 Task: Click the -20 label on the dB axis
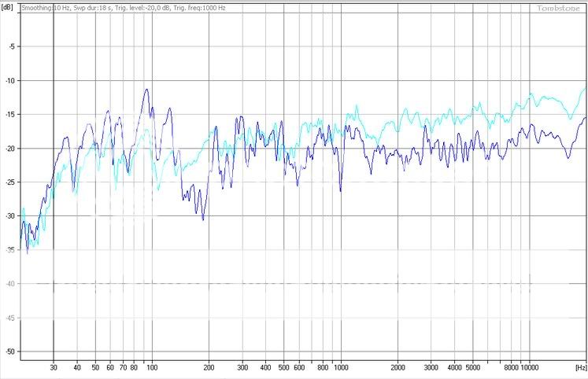pos(8,149)
